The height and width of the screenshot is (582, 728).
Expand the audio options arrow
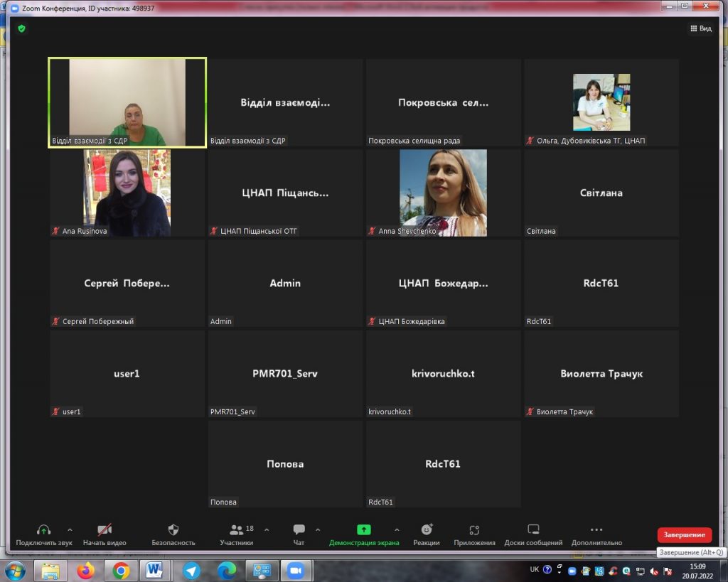[x=70, y=529]
